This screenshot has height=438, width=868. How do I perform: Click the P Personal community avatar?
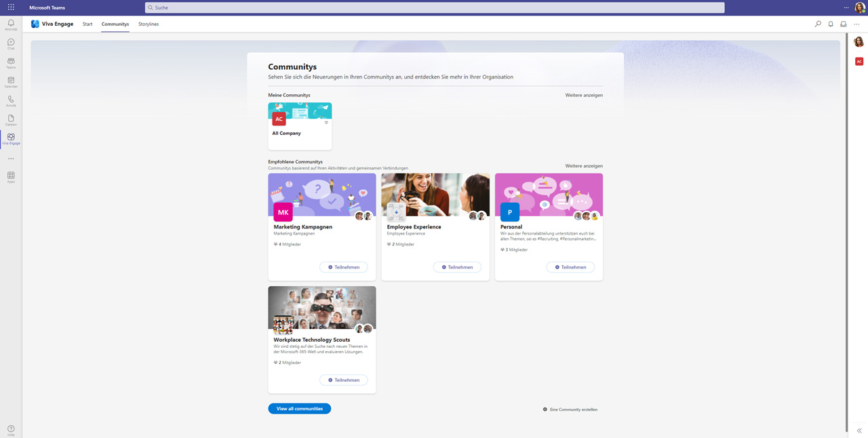(510, 212)
